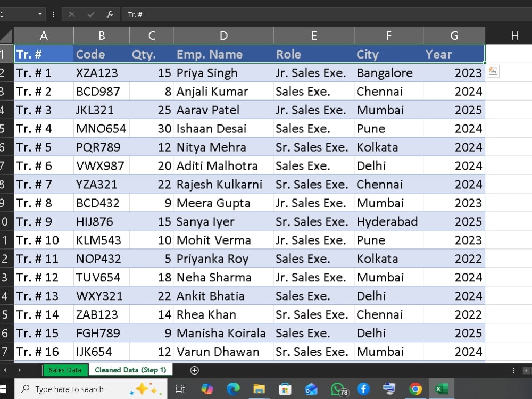The image size is (532, 399).
Task: Click the taskbar search box
Action: pyautogui.click(x=91, y=389)
